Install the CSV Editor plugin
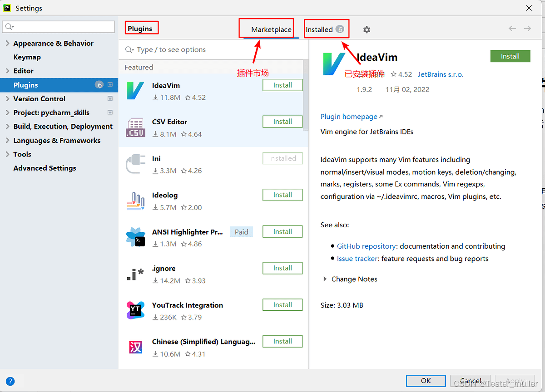545x392 pixels. [x=282, y=122]
